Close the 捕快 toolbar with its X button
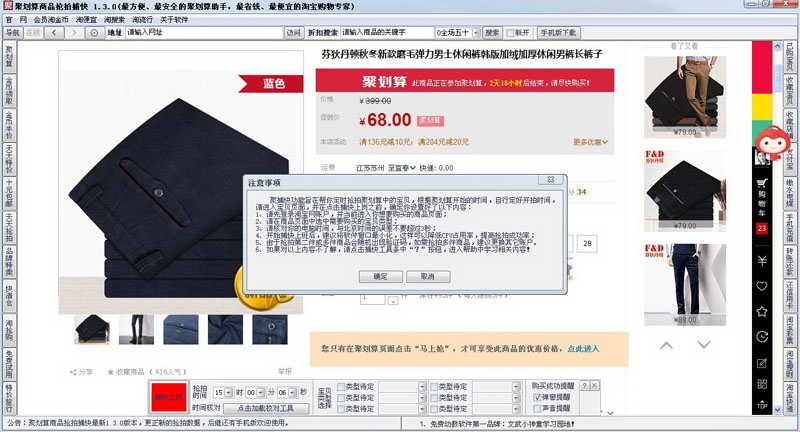The height and width of the screenshot is (432, 800). point(594,386)
